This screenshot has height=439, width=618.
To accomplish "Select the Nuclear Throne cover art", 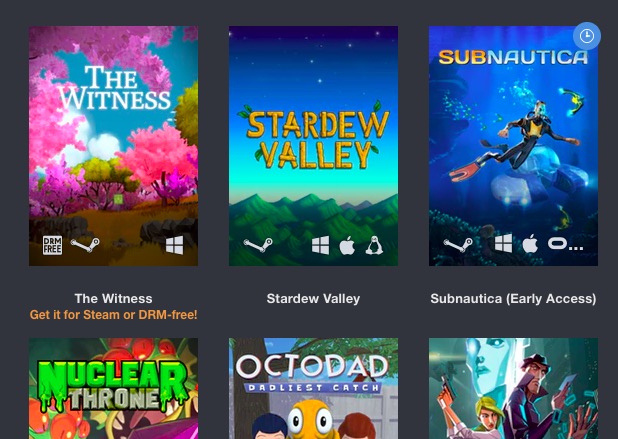I will click(114, 388).
